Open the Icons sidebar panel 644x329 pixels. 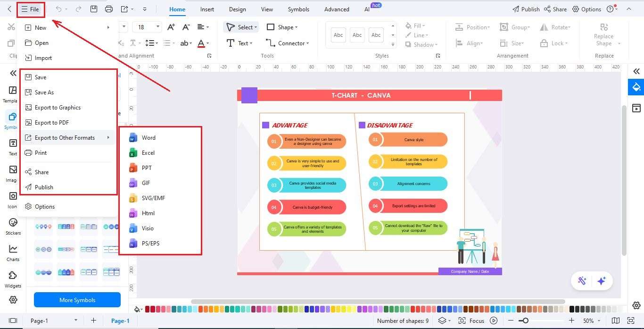13,200
